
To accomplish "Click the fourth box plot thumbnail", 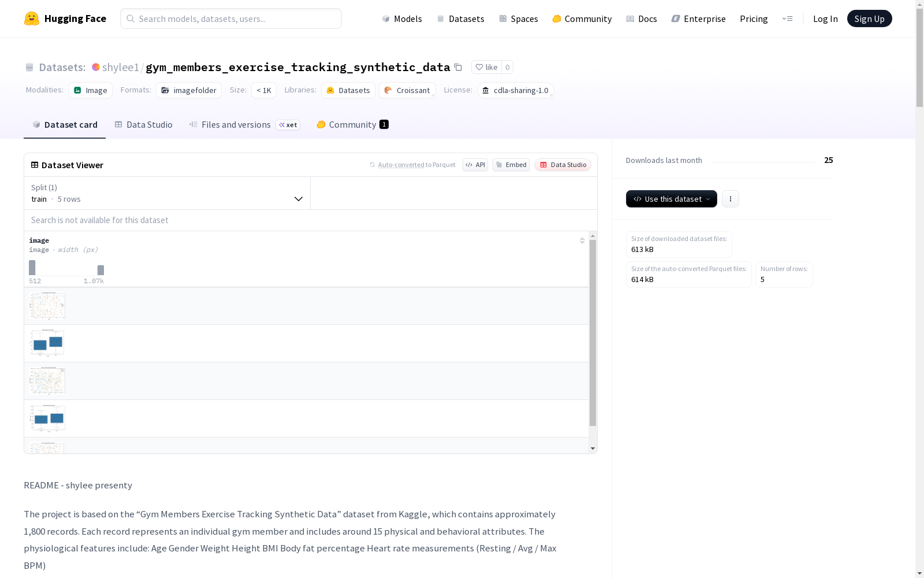I will coord(47,418).
